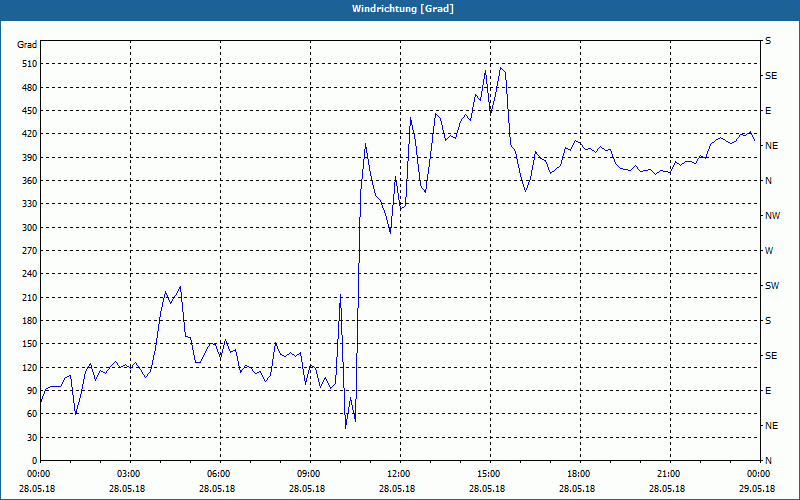Click the S compass label level with 180
The height and width of the screenshot is (500, 800).
(x=768, y=321)
